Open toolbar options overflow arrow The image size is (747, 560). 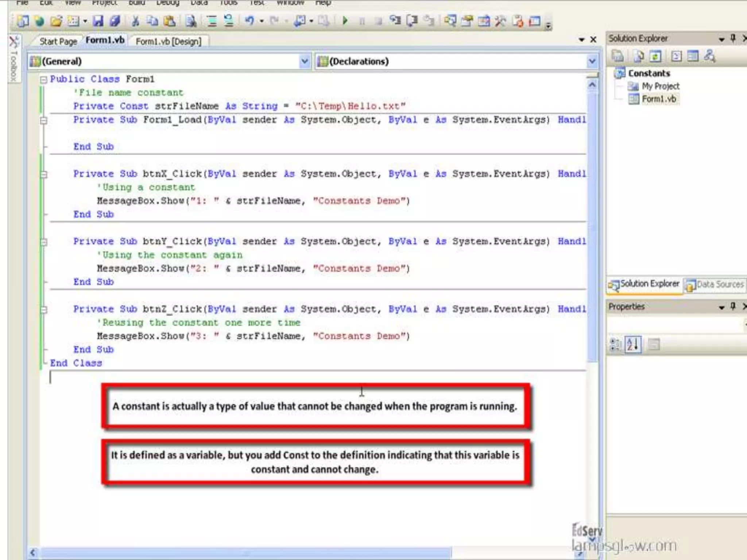click(x=548, y=26)
